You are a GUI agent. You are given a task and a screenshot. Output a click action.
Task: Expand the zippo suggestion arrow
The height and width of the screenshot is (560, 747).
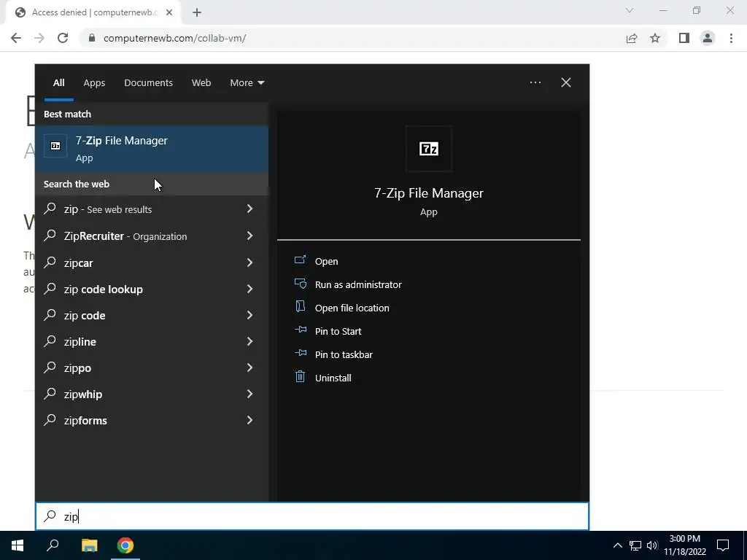tap(249, 367)
